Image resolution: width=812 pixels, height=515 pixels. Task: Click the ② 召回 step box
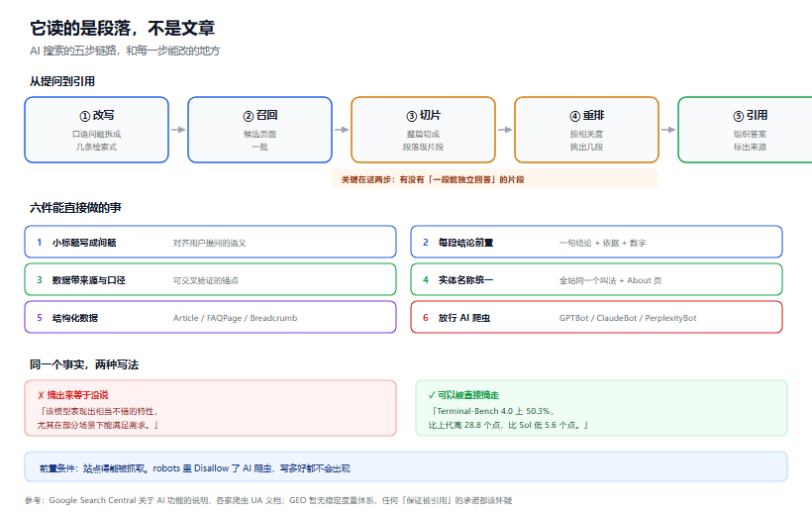[x=260, y=130]
